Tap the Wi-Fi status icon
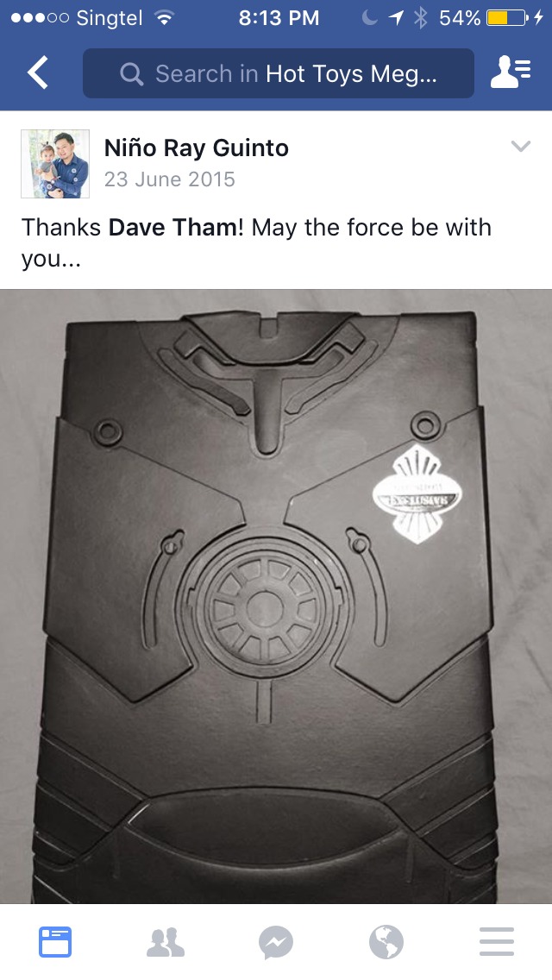552x980 pixels. [164, 18]
